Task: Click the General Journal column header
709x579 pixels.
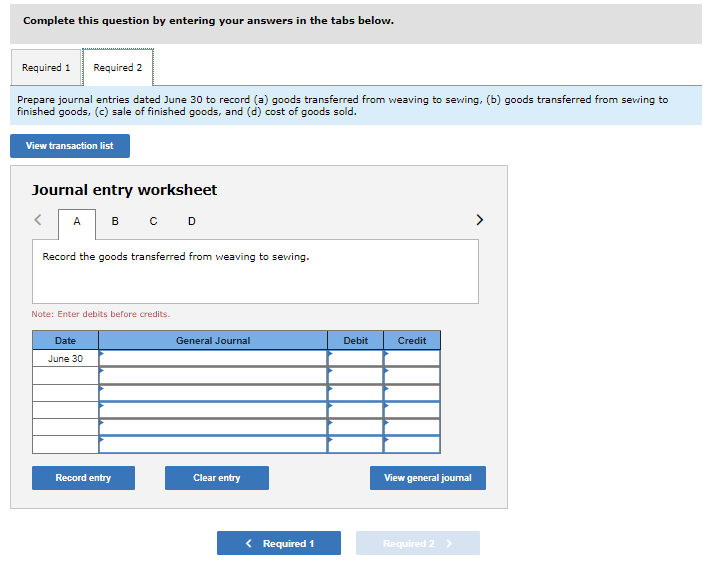Action: 213,340
